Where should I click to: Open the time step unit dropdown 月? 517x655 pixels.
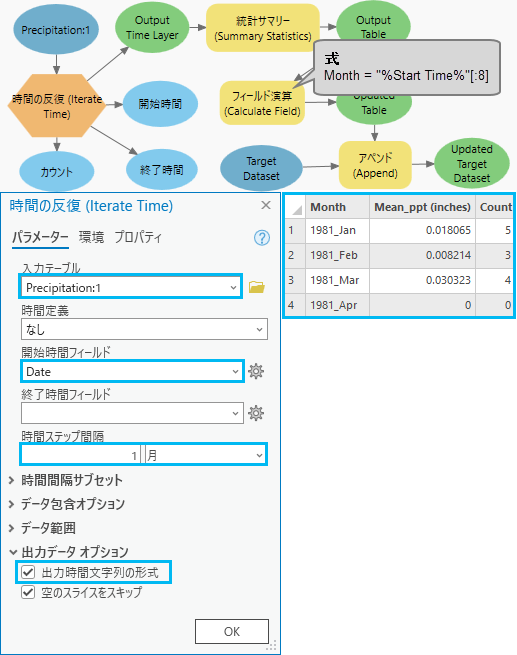pyautogui.click(x=206, y=455)
